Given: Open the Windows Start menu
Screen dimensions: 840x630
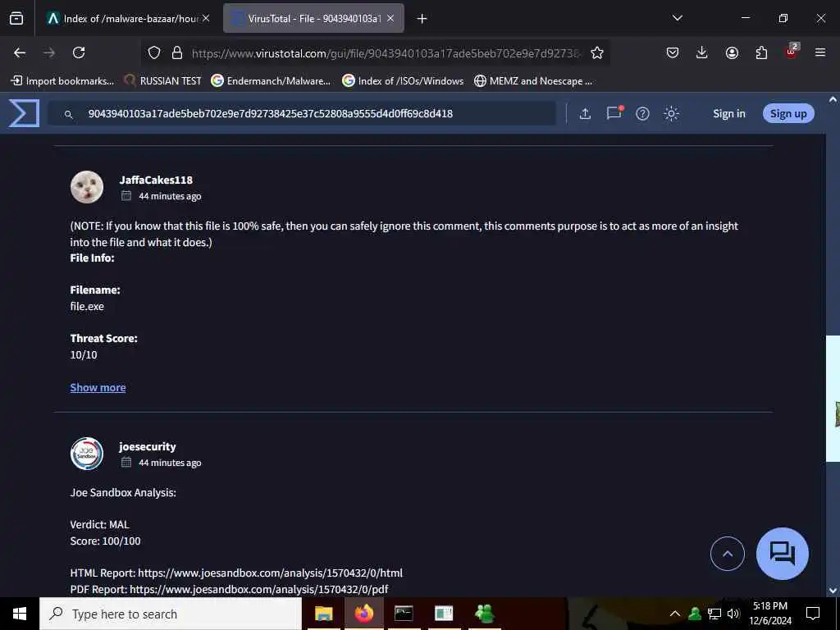Looking at the screenshot, I should pyautogui.click(x=20, y=614).
